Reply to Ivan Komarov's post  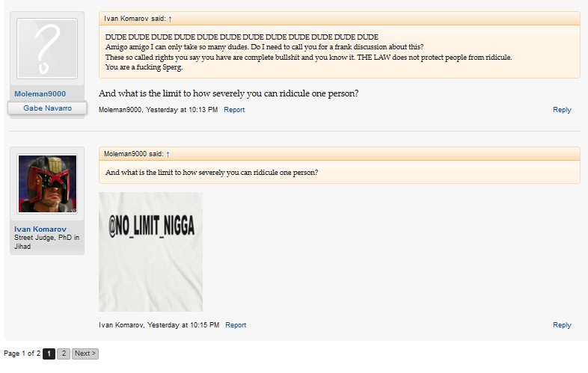(562, 325)
